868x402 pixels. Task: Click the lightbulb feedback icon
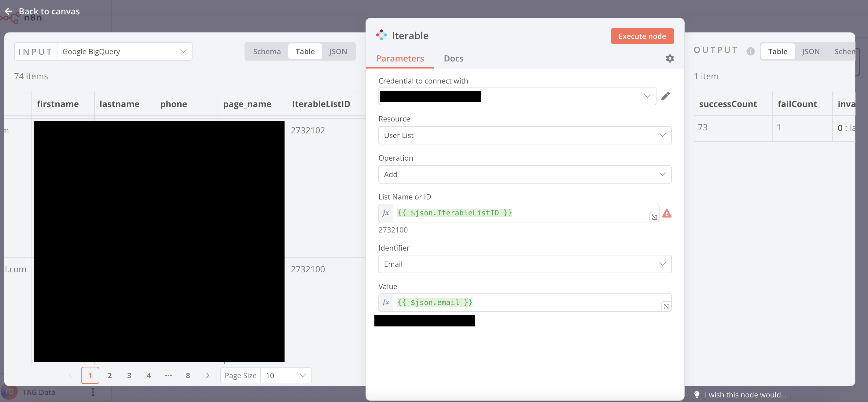point(697,394)
